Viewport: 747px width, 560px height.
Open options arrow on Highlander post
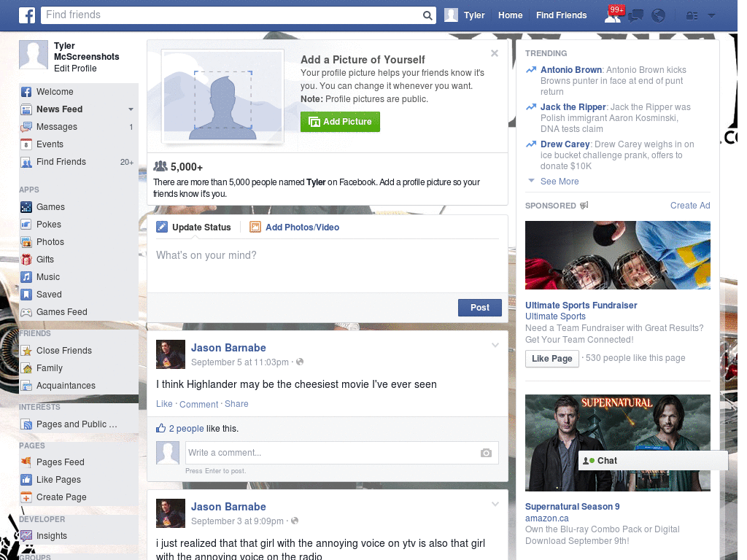coord(495,345)
